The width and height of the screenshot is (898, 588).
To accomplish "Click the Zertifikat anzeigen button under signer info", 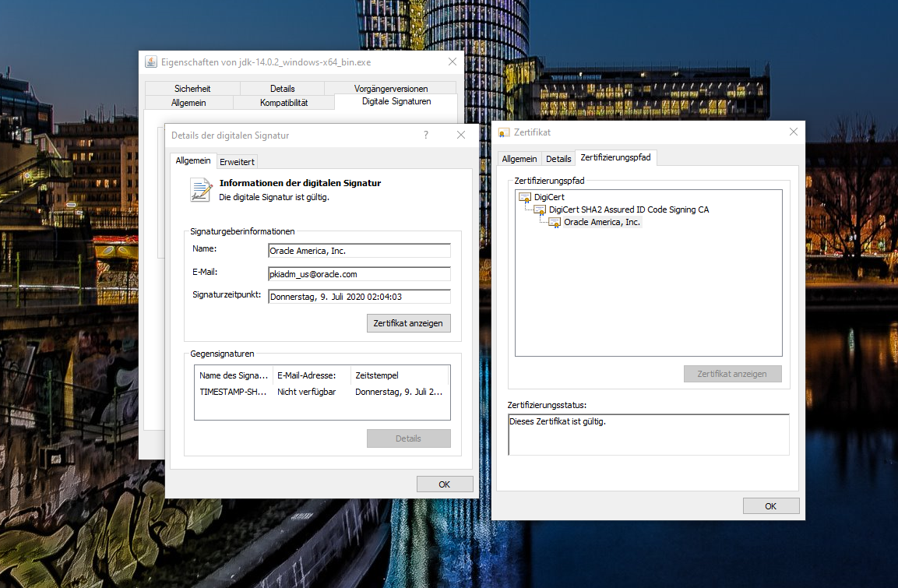I will (x=408, y=323).
